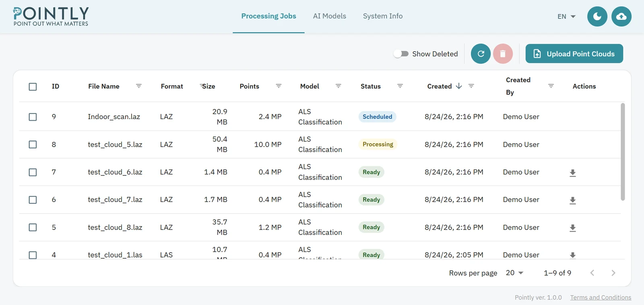Click the Format column header
The image size is (644, 305).
[172, 86]
